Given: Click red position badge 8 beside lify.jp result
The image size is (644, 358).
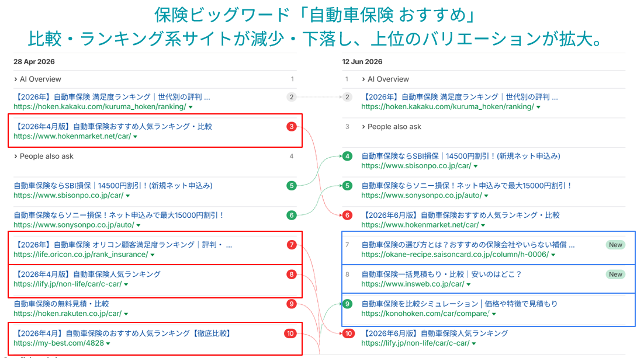Looking at the screenshot, I should pos(292,274).
